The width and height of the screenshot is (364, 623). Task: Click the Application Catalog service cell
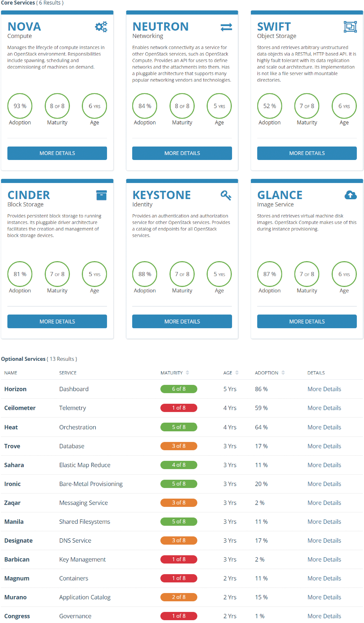(85, 597)
